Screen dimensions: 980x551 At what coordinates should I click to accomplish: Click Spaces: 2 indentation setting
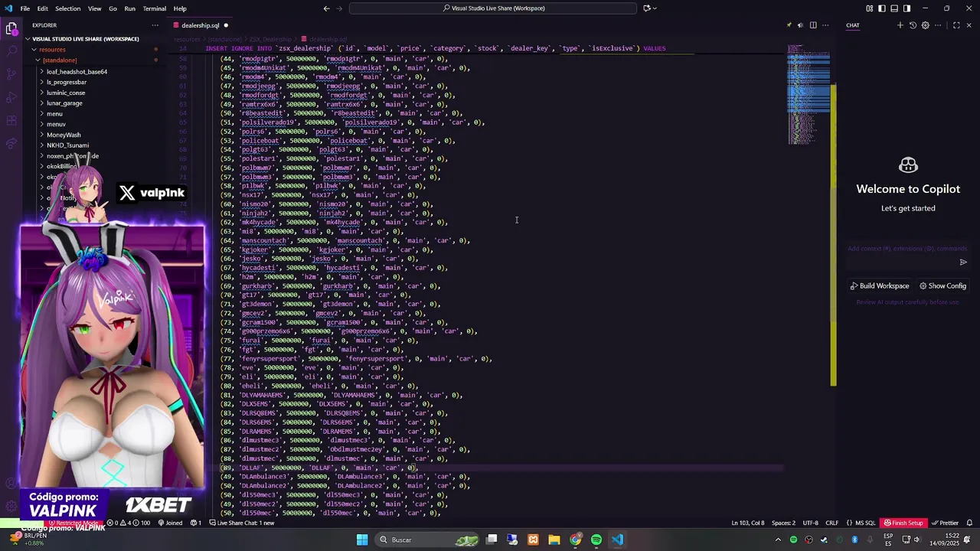(783, 523)
